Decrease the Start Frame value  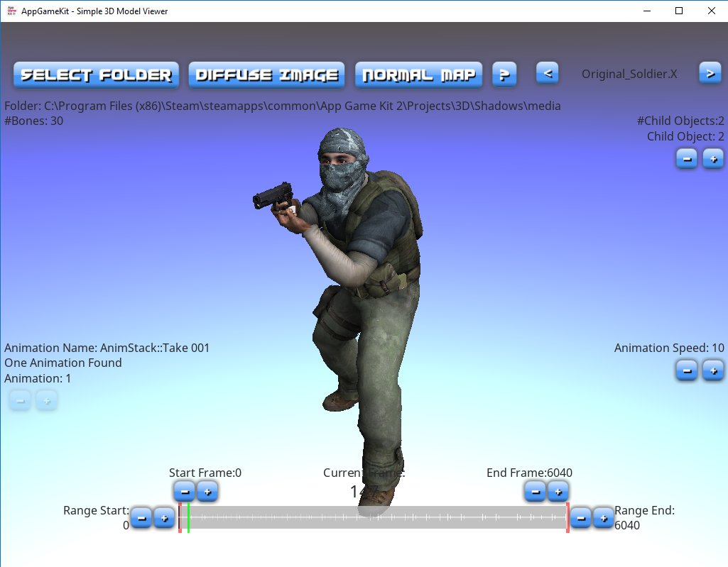(185, 491)
